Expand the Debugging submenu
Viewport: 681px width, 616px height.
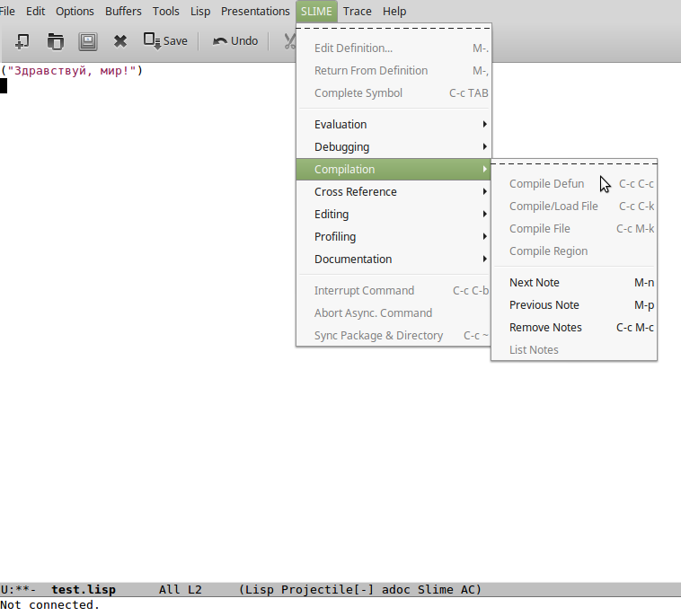pyautogui.click(x=394, y=147)
